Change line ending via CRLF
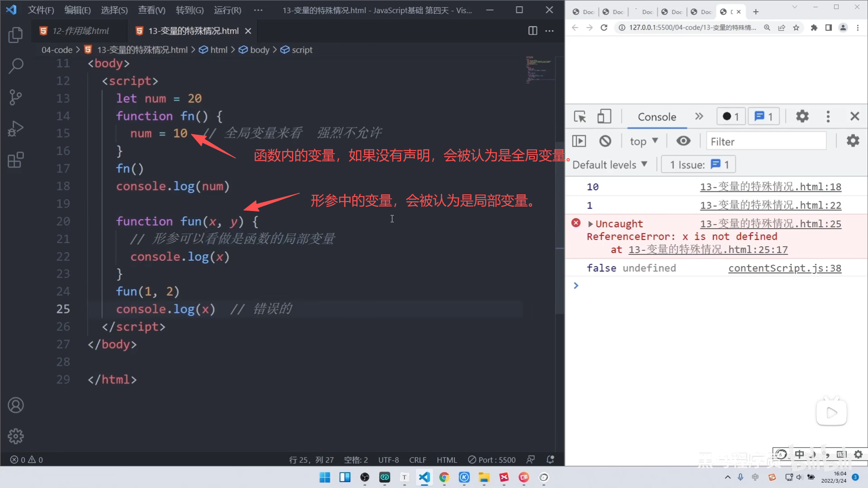The height and width of the screenshot is (488, 868). pyautogui.click(x=417, y=460)
